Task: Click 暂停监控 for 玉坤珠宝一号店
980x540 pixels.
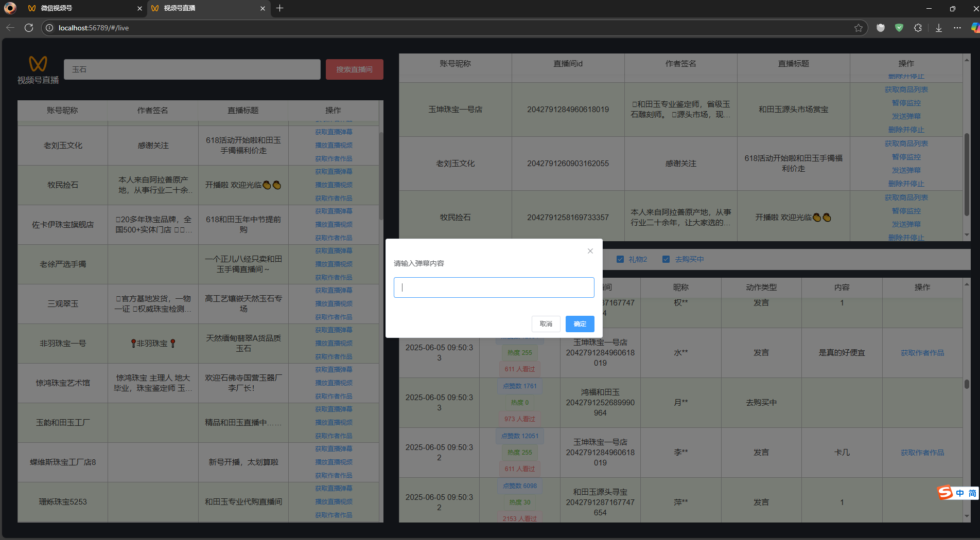Action: coord(906,103)
